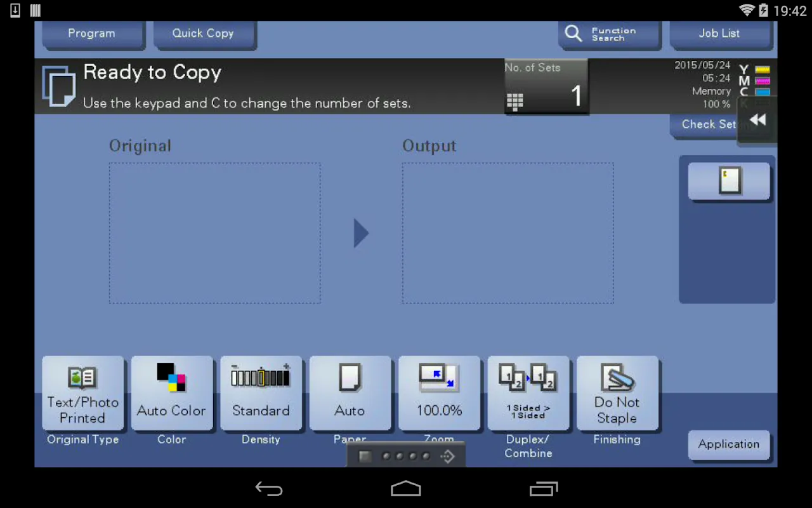812x508 pixels.
Task: Adjust the Standard density setting
Action: (261, 394)
